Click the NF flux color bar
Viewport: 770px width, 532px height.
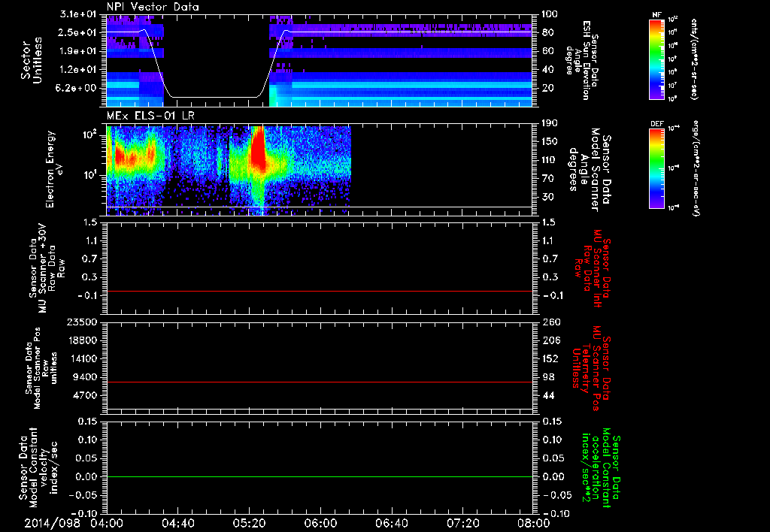pyautogui.click(x=656, y=59)
